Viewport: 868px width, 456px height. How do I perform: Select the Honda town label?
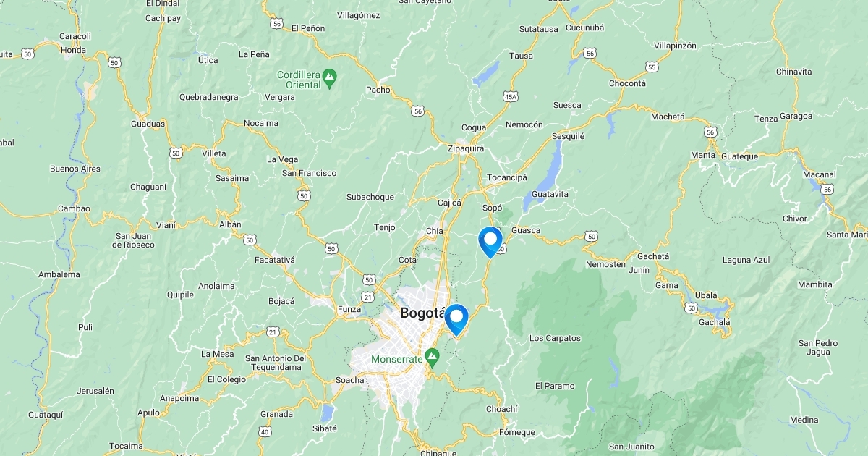[73, 50]
